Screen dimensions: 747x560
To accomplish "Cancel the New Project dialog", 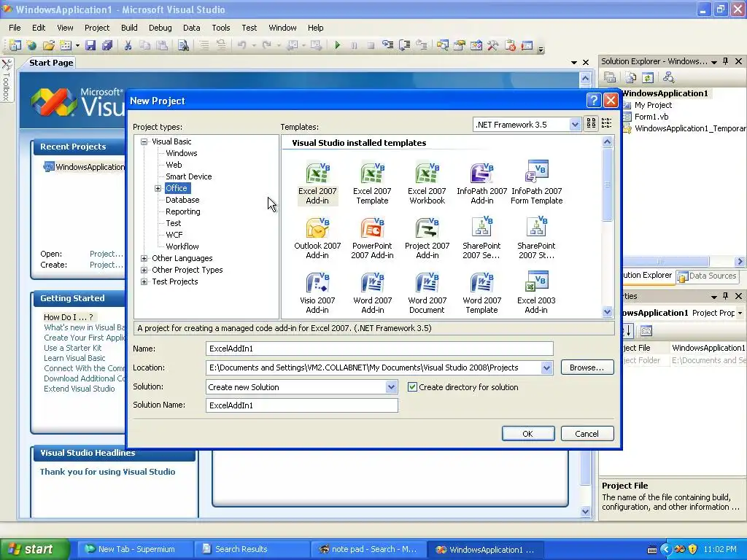I will (587, 434).
